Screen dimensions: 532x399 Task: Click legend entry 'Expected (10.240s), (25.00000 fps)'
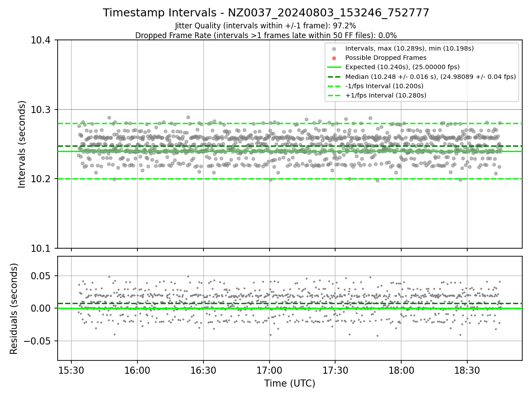[x=403, y=67]
